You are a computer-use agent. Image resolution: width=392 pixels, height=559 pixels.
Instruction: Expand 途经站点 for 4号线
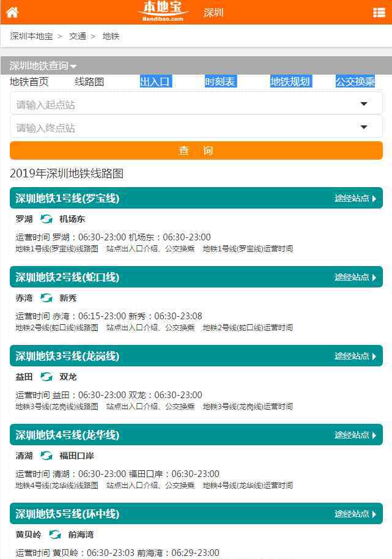[355, 435]
